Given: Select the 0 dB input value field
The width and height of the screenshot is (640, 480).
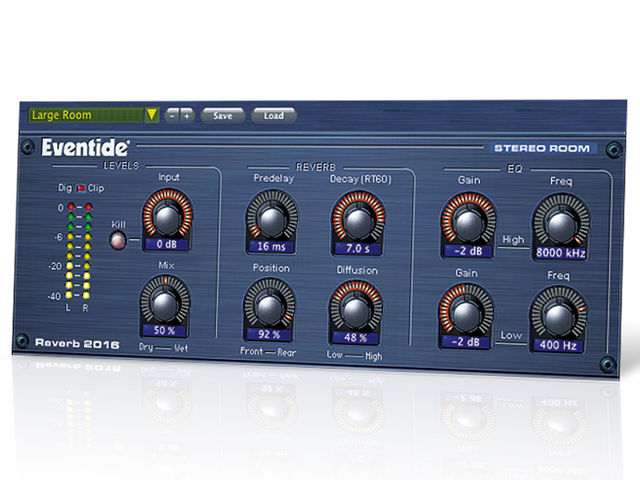Looking at the screenshot, I should pos(167,244).
